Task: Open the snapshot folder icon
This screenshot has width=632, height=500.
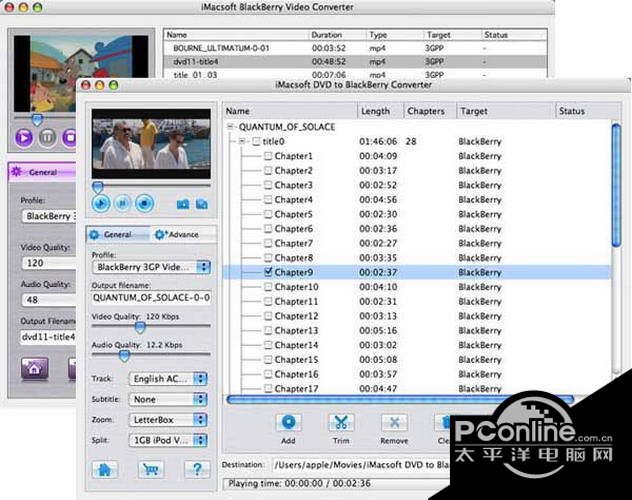Action: 202,204
